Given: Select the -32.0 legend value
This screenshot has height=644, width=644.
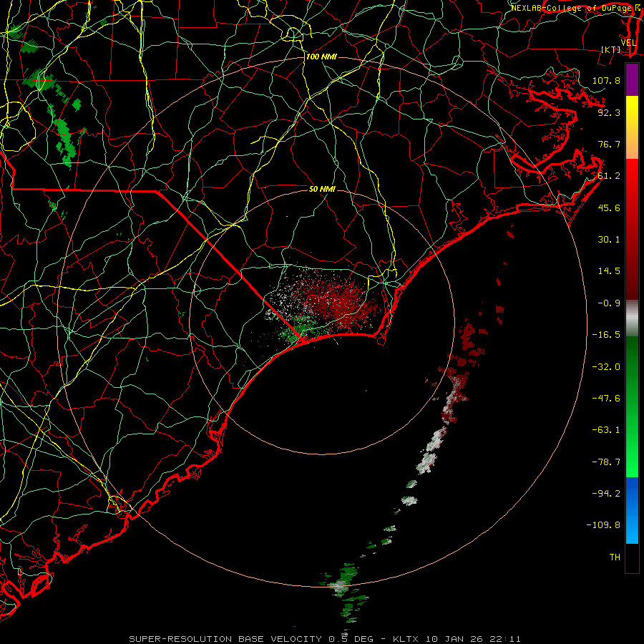Looking at the screenshot, I should (x=606, y=367).
